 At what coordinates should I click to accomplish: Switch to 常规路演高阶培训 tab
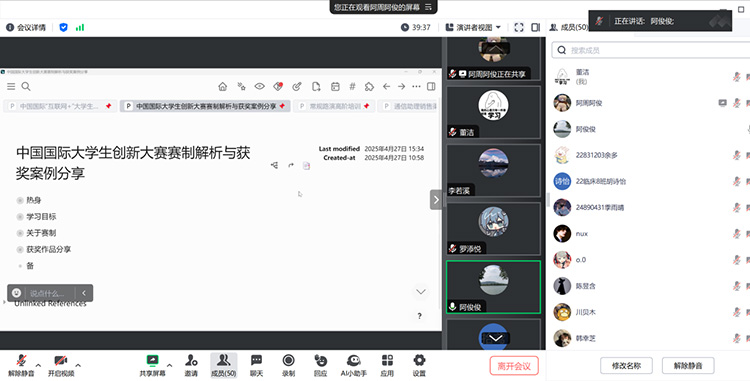coord(334,106)
